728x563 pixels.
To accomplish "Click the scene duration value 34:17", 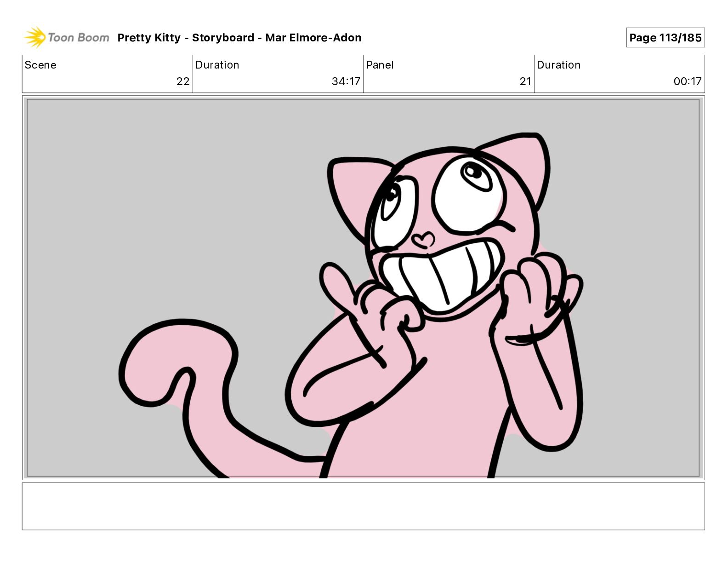I will tap(346, 81).
